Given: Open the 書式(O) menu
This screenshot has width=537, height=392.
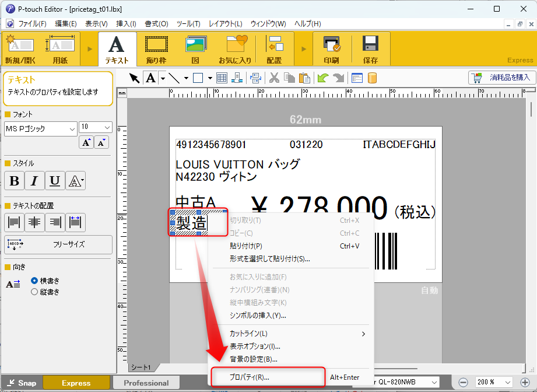Looking at the screenshot, I should click(156, 24).
